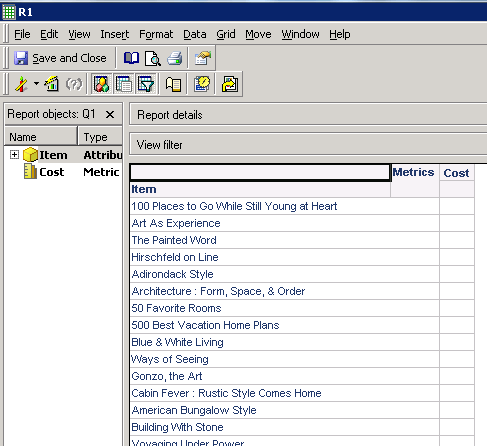Click the run report lightning chart icon
Viewport: 487px width, 446px height.
pyautogui.click(x=52, y=84)
